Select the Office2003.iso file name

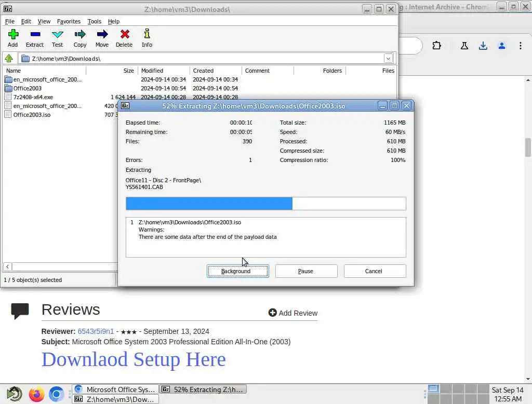pos(32,115)
